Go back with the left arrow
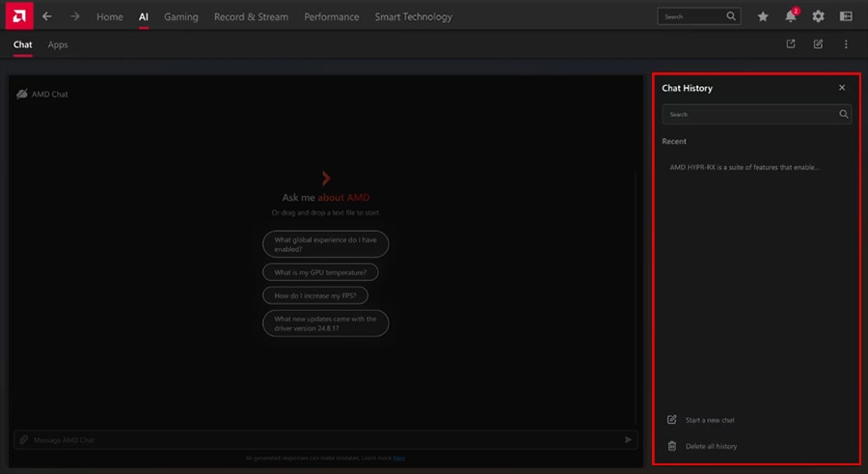This screenshot has height=474, width=868. (47, 16)
